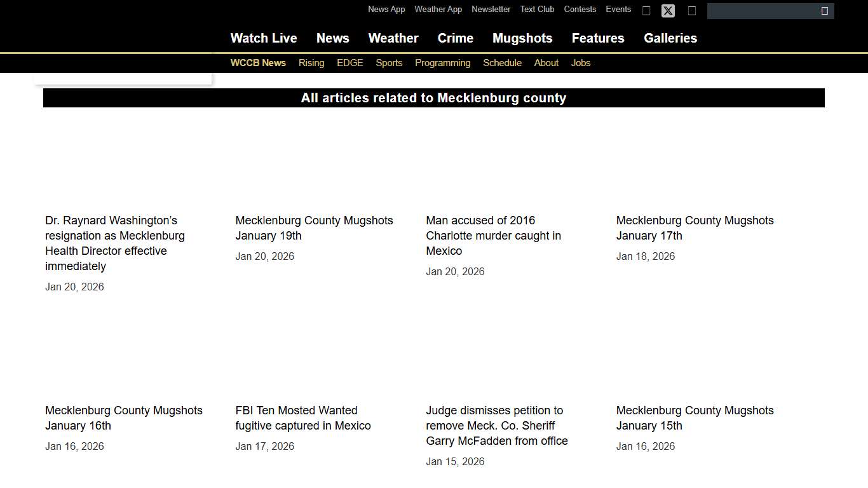Focus the search input field

[763, 11]
